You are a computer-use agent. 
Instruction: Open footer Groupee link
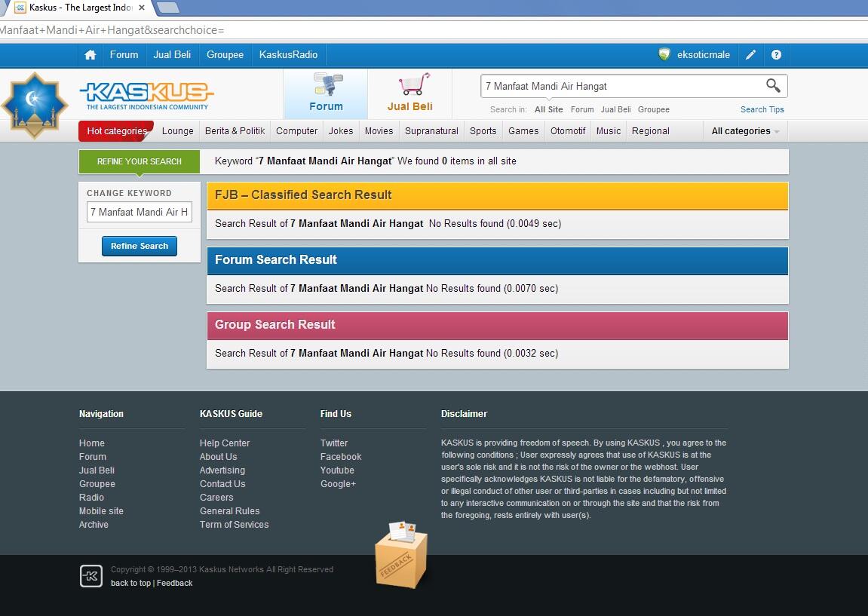[x=97, y=484]
